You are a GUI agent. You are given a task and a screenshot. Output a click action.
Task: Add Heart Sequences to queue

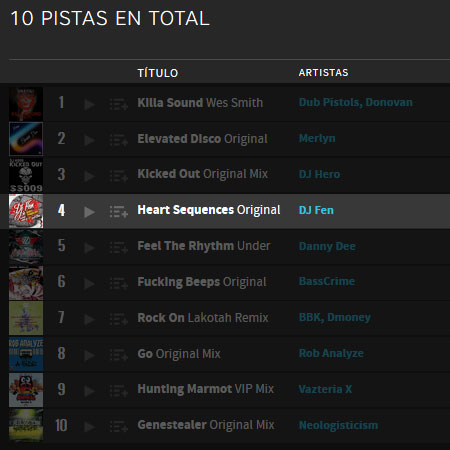pos(119,212)
